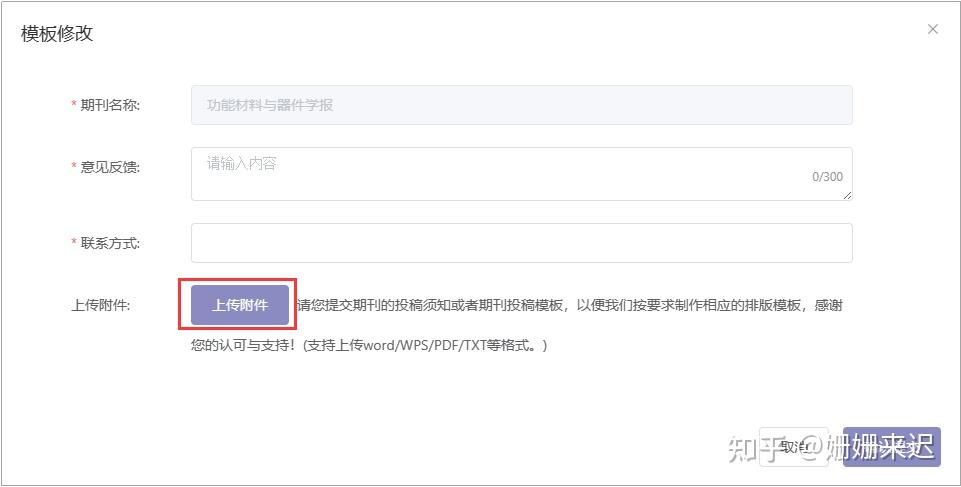Click the purple 上传附件 upload button

[240, 305]
